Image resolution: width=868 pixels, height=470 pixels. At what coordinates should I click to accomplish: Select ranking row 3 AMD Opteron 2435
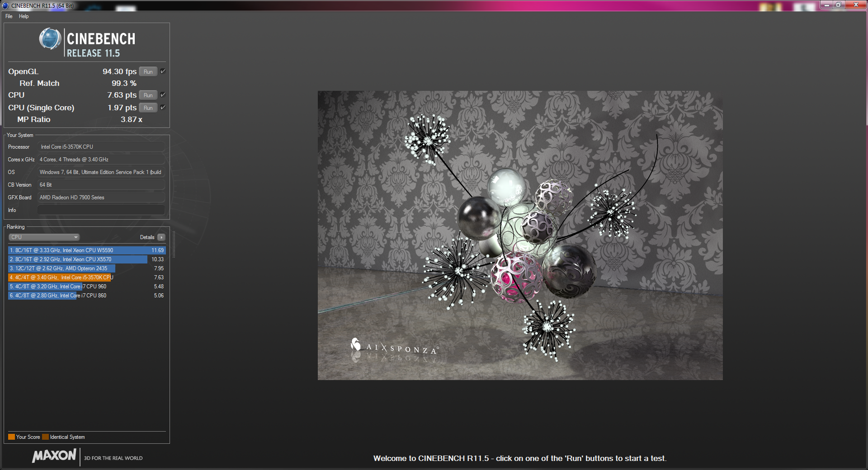[87, 268]
